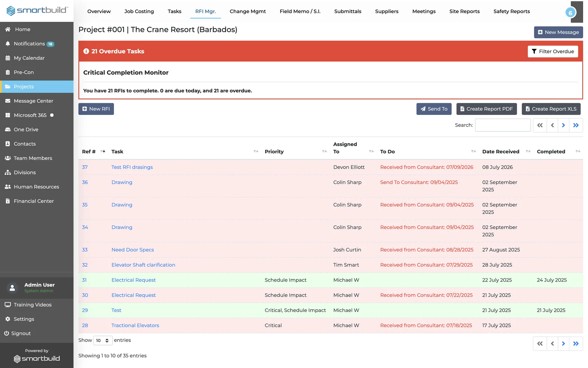Open the Safety Reports tab
The height and width of the screenshot is (368, 588).
[x=511, y=11]
